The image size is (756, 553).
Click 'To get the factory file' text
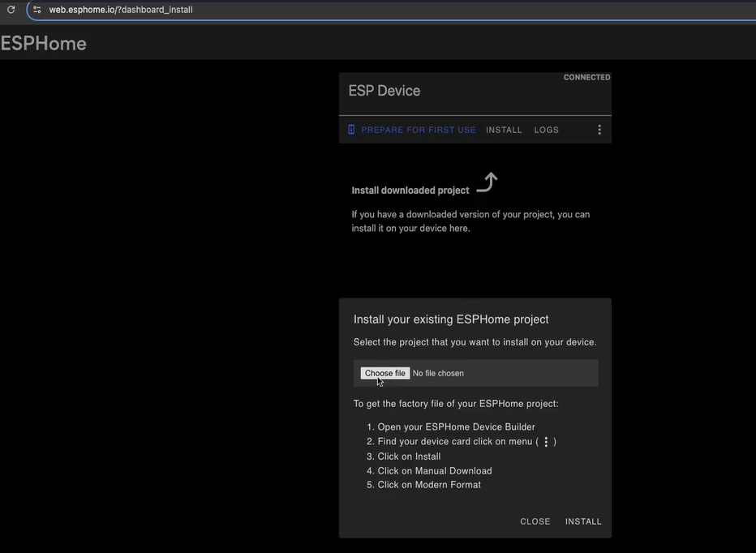tap(456, 404)
